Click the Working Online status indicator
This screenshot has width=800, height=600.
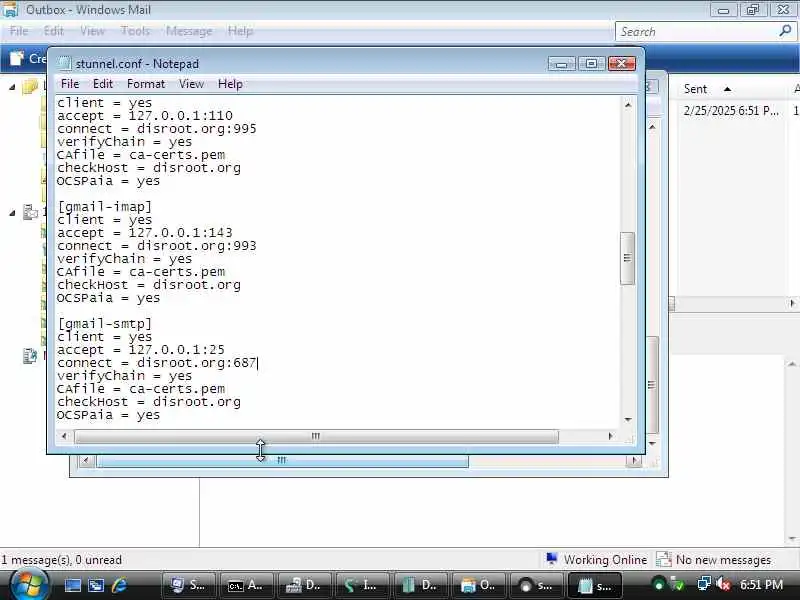596,560
